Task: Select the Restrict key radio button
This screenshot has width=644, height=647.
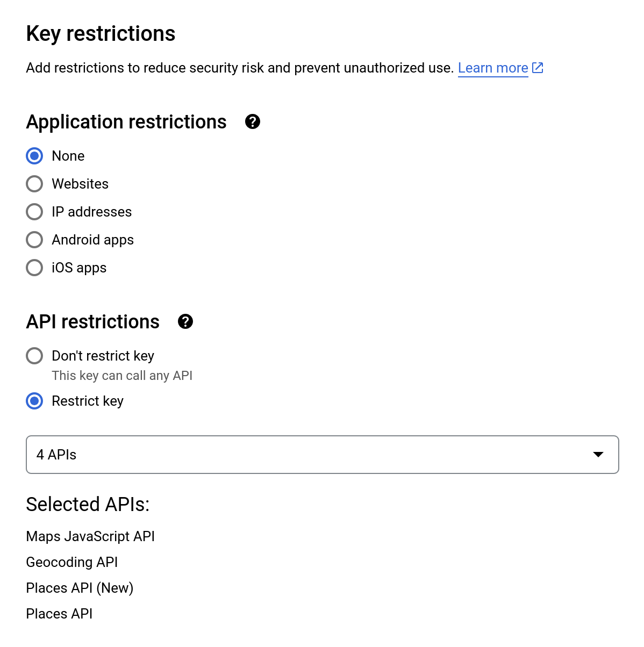Action: [34, 401]
